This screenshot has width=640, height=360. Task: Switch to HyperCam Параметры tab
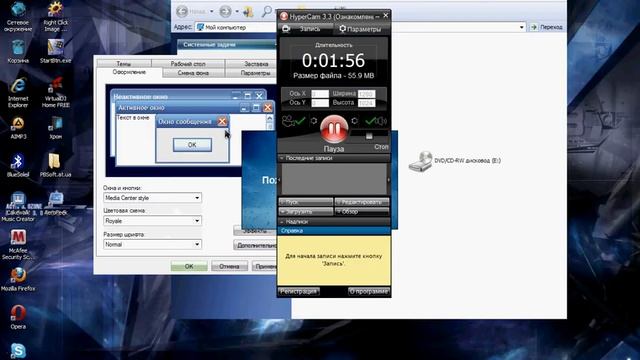point(361,29)
